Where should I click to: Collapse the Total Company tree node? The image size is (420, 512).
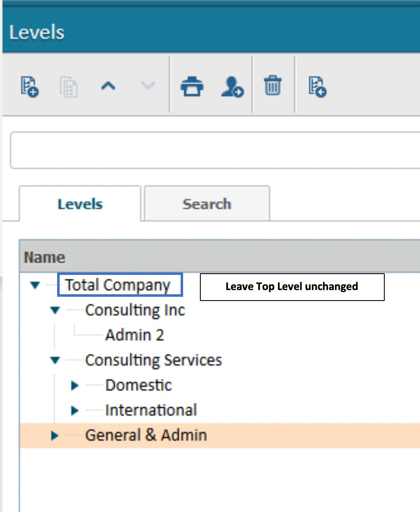tap(35, 285)
